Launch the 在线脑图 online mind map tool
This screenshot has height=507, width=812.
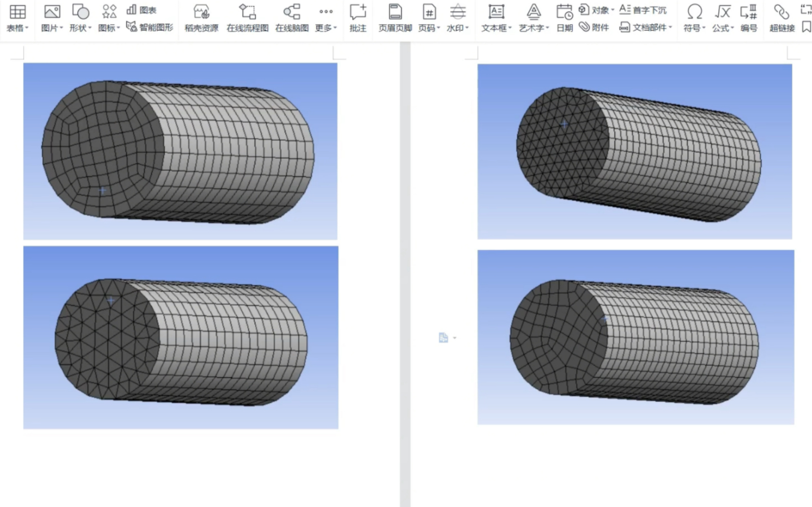pos(292,18)
